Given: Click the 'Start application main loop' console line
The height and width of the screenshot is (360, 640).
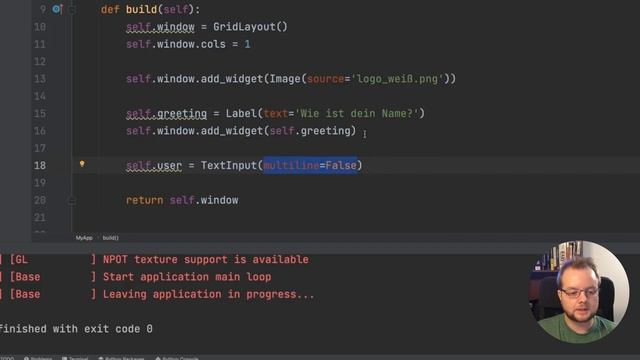Looking at the screenshot, I should (x=187, y=277).
